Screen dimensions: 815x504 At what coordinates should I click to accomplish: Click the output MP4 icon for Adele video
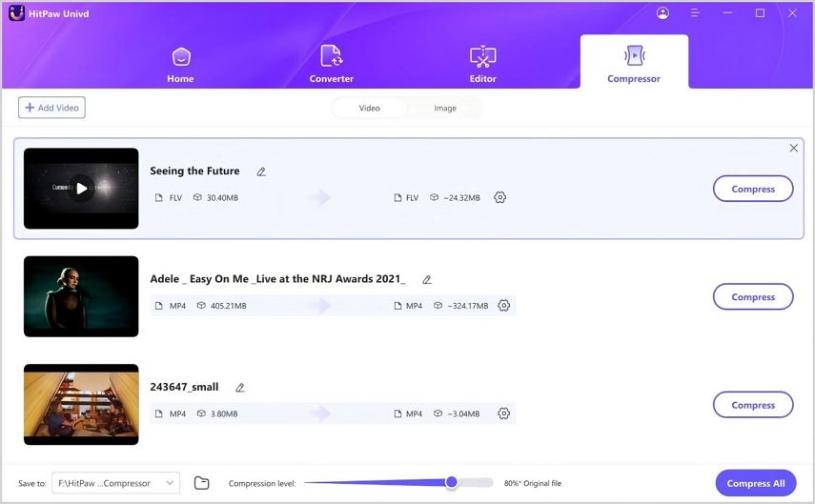pyautogui.click(x=397, y=306)
